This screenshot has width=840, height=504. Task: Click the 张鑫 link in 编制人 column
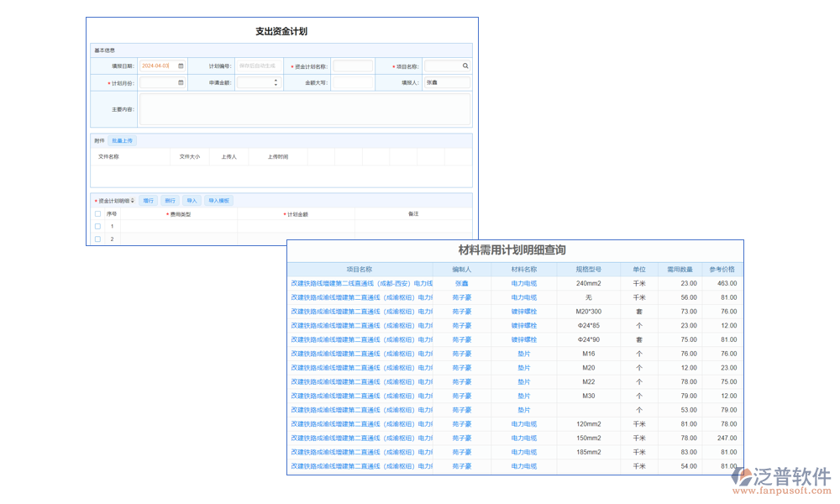(x=462, y=284)
